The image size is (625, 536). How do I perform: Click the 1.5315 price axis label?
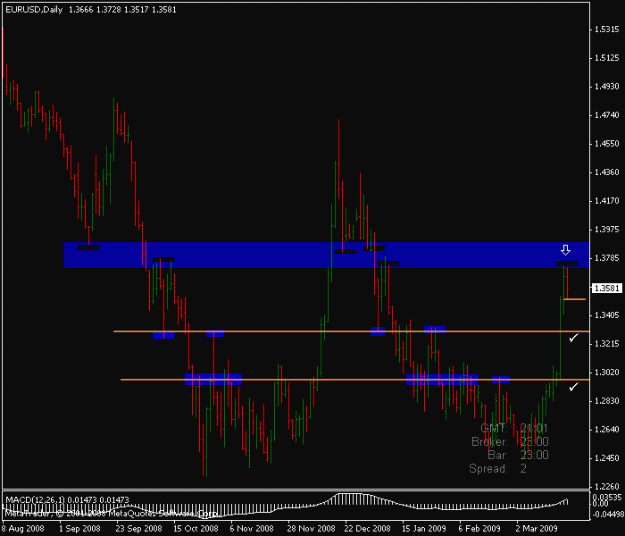click(x=607, y=29)
